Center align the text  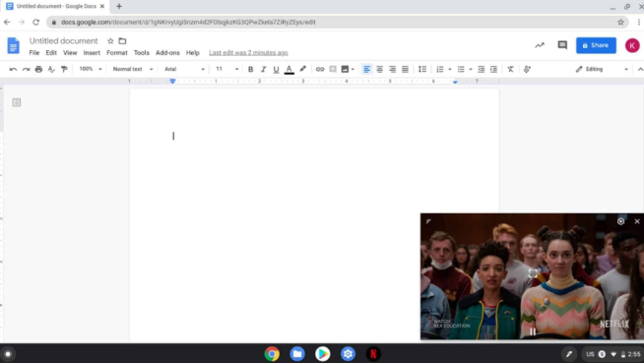(x=379, y=69)
